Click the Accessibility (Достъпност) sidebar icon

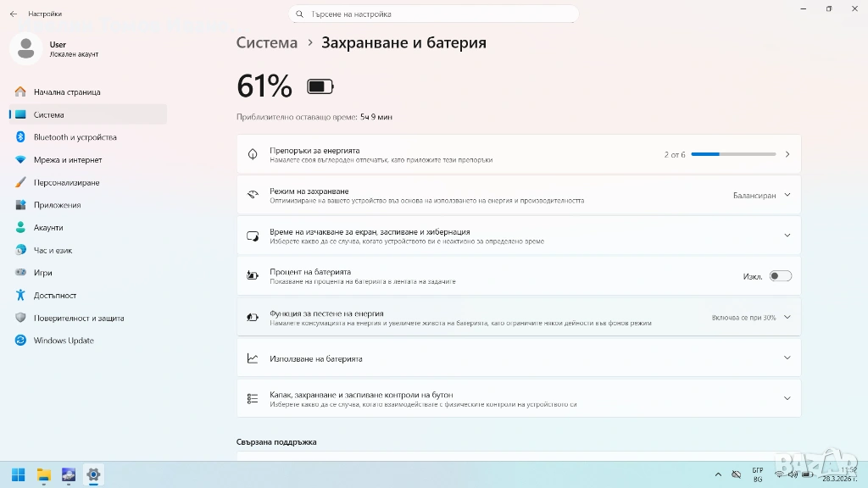pos(20,296)
